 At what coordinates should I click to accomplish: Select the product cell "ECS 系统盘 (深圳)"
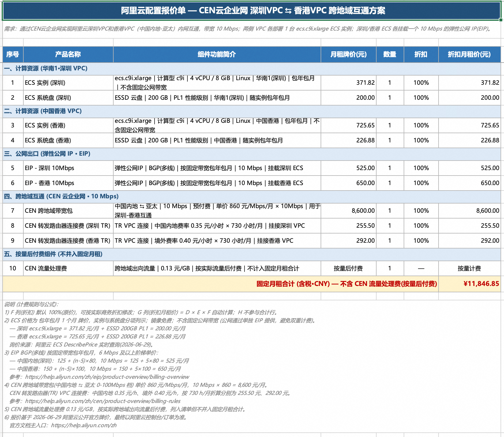click(68, 98)
